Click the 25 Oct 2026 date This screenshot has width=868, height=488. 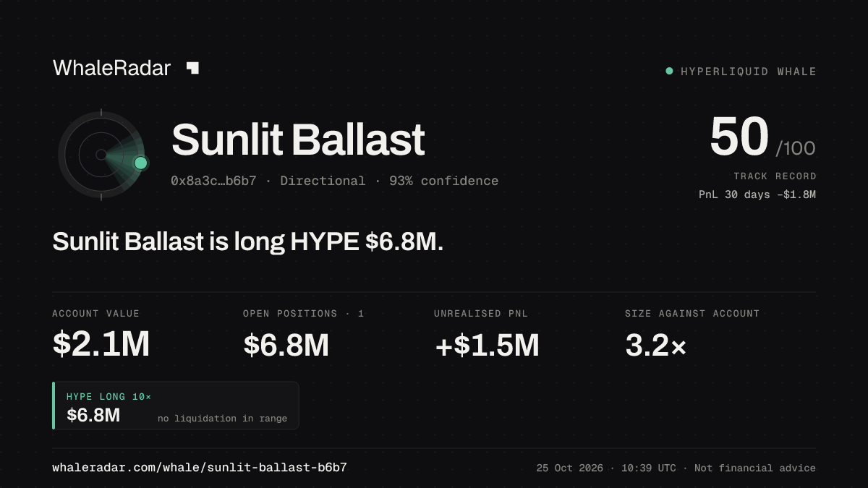tap(570, 468)
